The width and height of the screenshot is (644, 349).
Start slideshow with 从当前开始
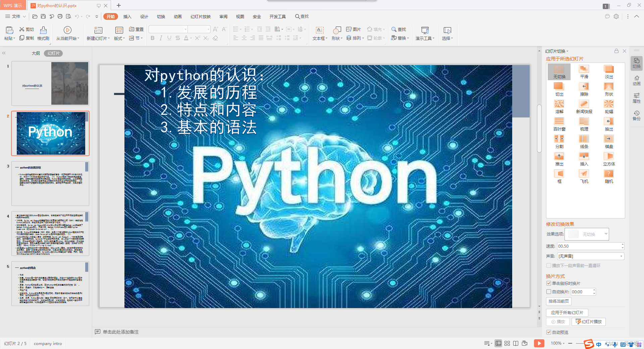[67, 33]
